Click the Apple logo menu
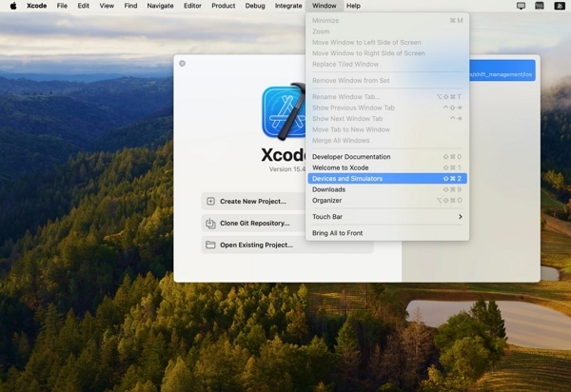This screenshot has width=571, height=392. point(12,6)
